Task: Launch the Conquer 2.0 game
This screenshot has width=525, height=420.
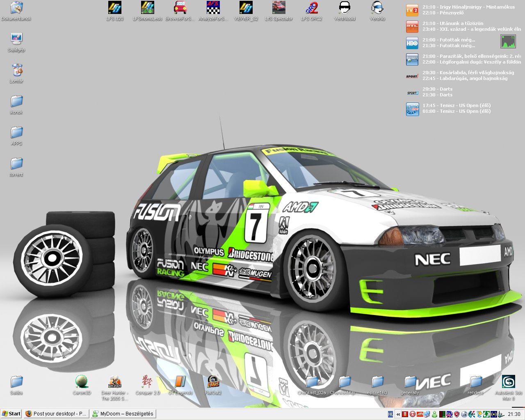Action: [148, 385]
